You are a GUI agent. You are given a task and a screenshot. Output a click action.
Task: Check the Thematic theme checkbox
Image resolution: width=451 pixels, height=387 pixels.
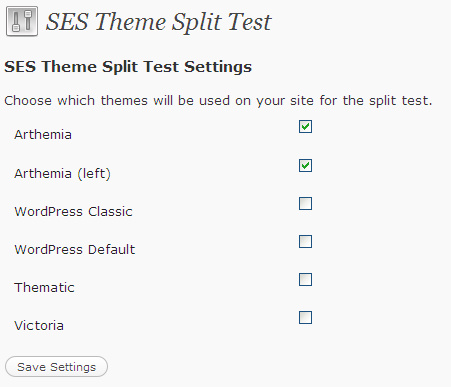coord(305,279)
